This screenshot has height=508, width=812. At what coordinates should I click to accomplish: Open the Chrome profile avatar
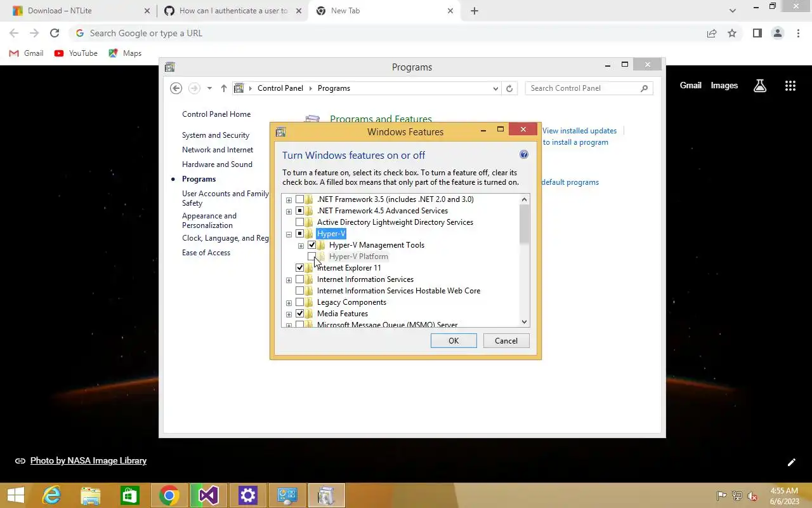pyautogui.click(x=777, y=33)
